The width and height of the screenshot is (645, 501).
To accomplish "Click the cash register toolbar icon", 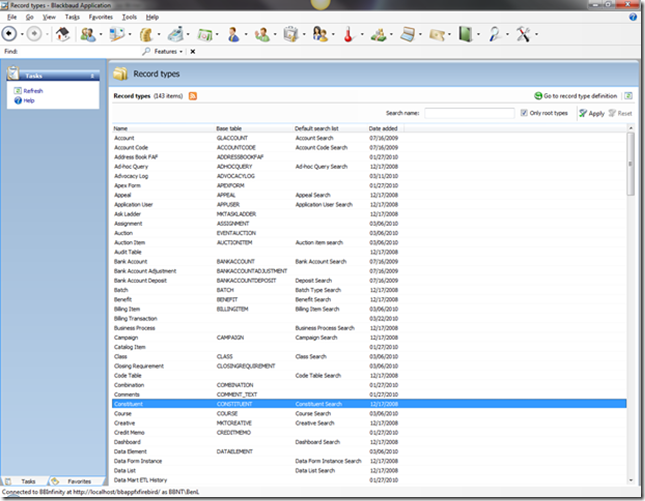I will 176,33.
